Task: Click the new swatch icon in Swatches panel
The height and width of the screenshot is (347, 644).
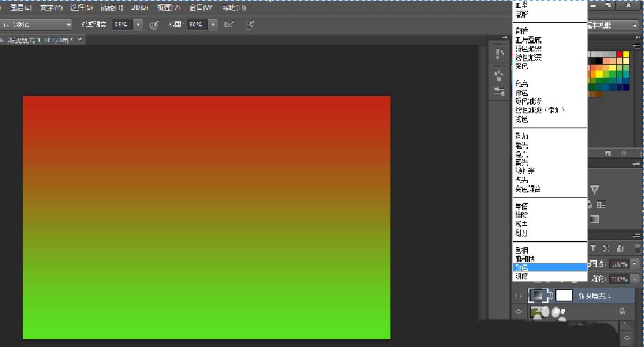Action: pos(607,152)
